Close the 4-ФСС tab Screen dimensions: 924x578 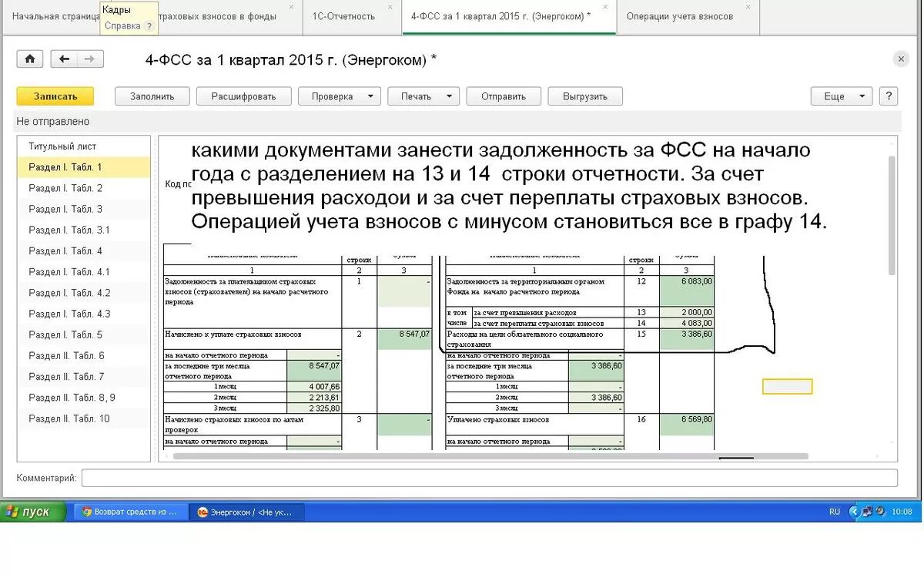[x=604, y=7]
